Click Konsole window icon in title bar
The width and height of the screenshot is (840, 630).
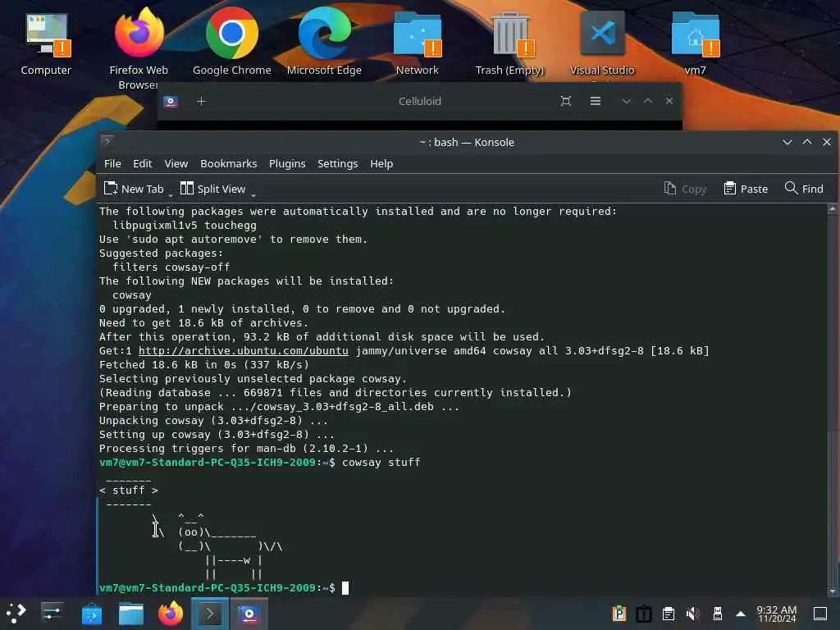click(x=107, y=141)
